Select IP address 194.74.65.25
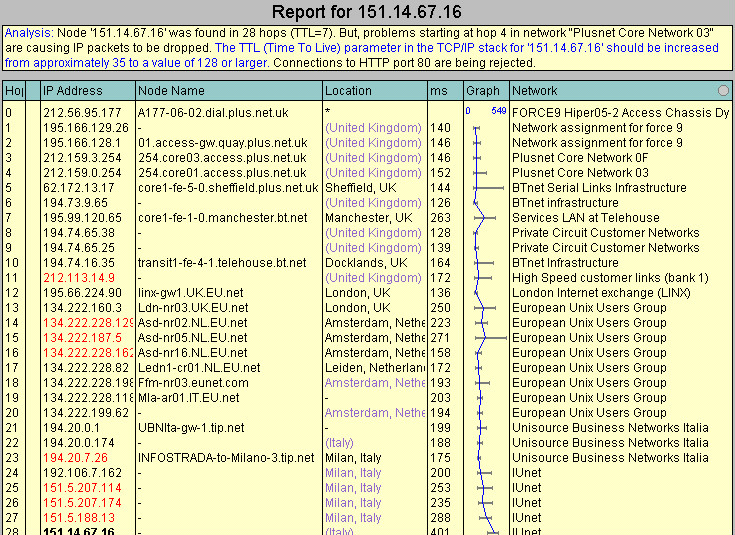 coord(79,248)
